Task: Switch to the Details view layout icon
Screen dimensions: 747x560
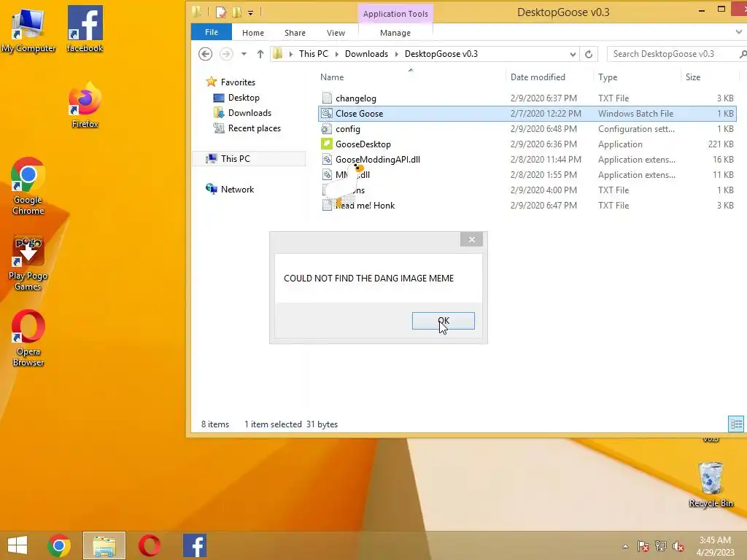Action: (x=736, y=424)
